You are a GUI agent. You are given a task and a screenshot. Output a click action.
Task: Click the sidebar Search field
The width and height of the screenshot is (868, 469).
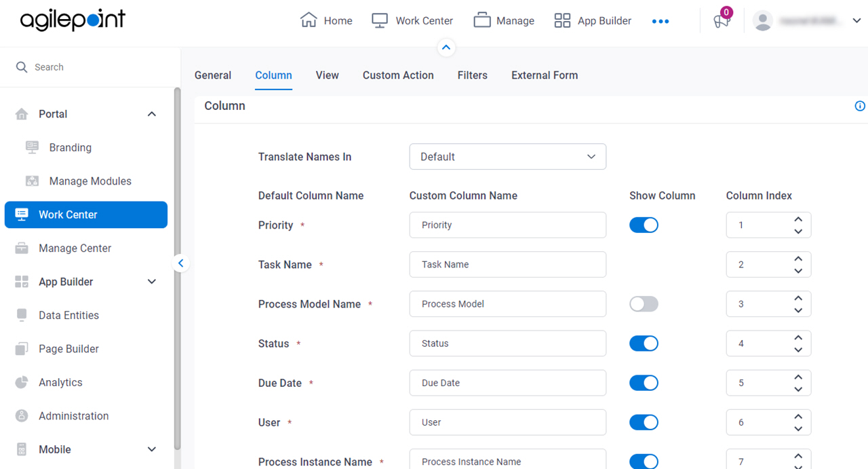pyautogui.click(x=90, y=67)
